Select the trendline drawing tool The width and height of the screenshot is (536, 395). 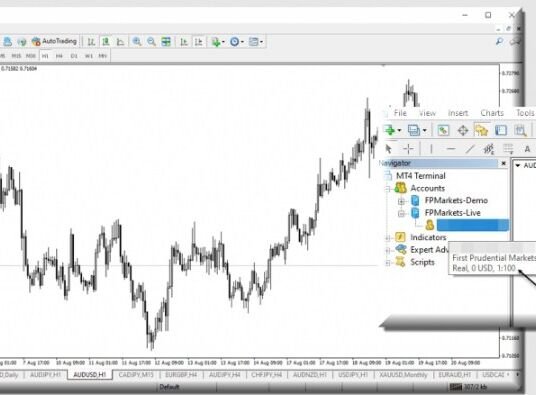tap(470, 149)
